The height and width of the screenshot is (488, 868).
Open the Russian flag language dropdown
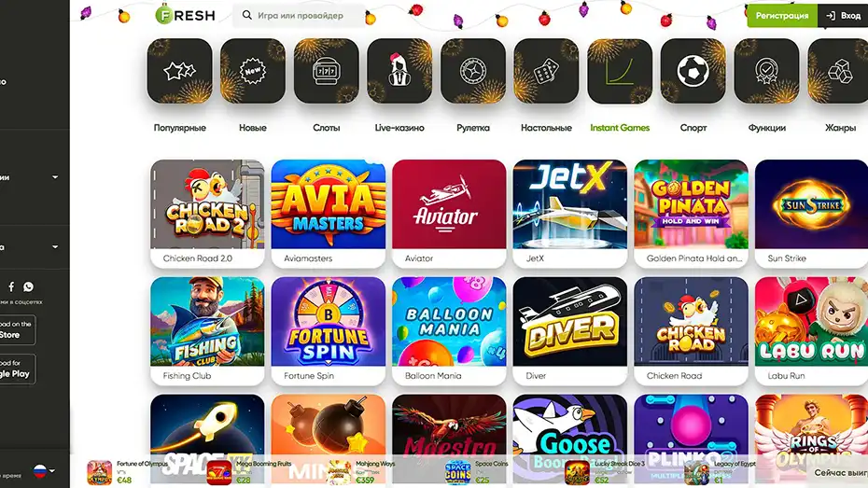click(x=44, y=471)
